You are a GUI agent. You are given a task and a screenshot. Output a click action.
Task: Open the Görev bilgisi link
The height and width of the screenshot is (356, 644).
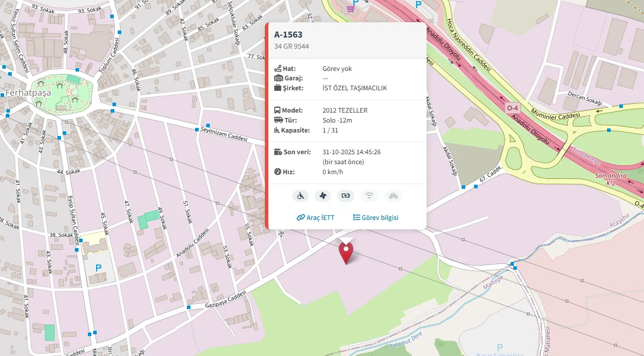click(x=376, y=218)
